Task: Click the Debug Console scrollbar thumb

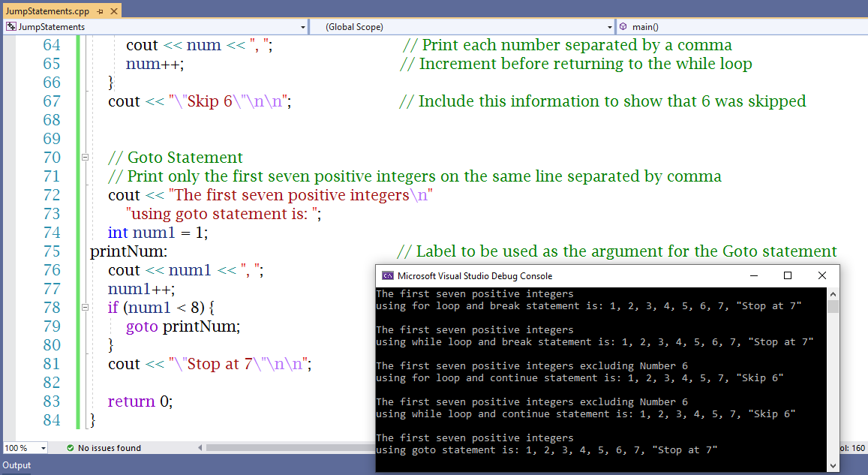Action: (833, 307)
